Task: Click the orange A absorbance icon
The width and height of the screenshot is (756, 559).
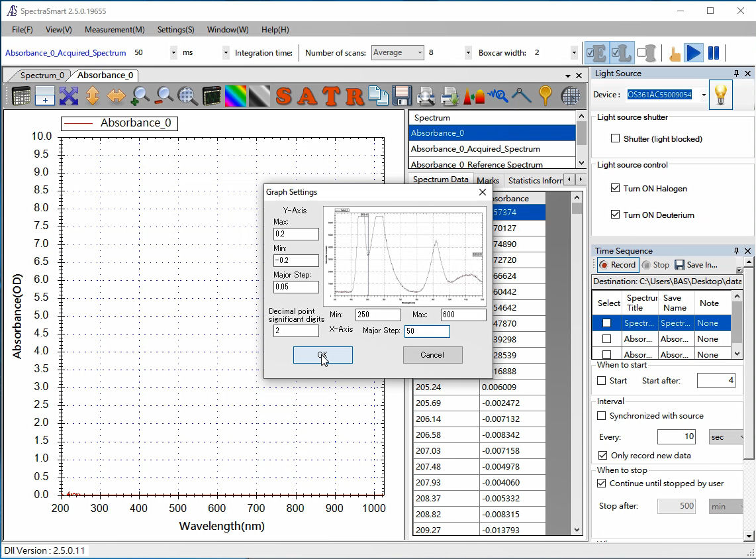Action: pos(307,96)
